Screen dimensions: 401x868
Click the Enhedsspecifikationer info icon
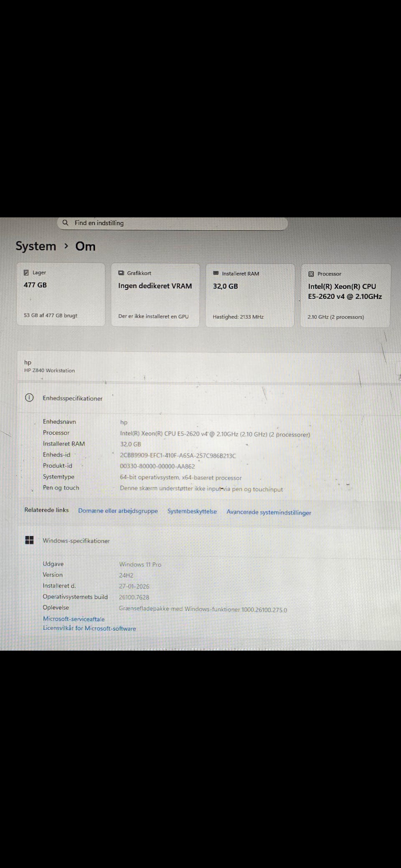pos(29,398)
